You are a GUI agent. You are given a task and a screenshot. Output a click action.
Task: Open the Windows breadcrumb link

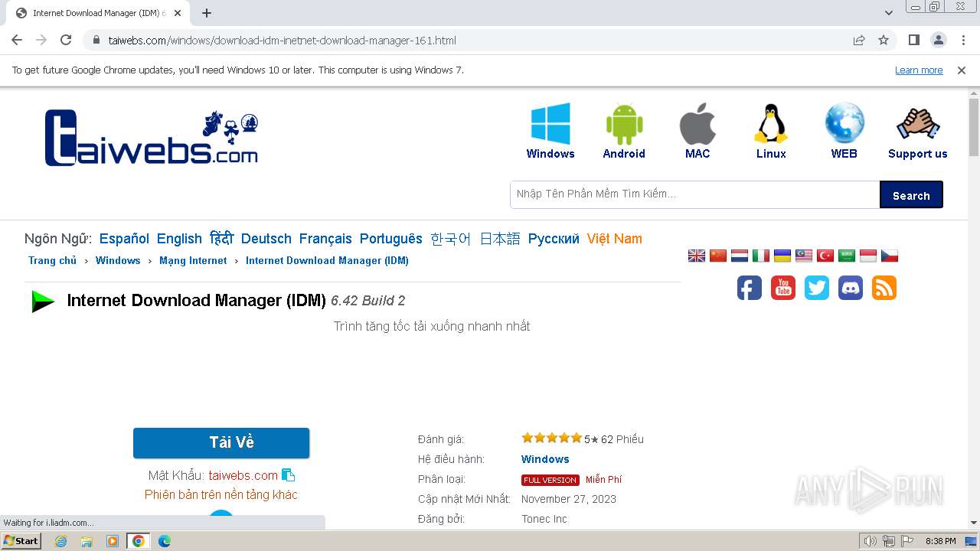[118, 261]
